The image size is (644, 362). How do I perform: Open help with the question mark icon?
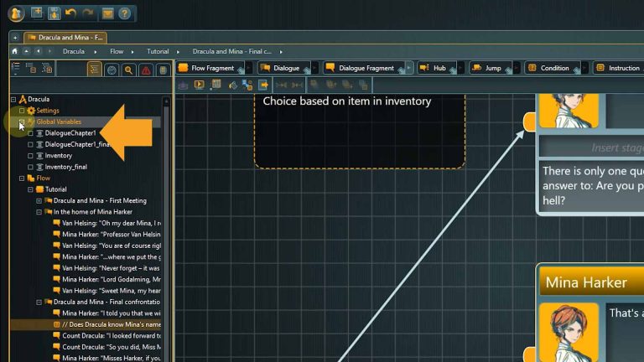click(124, 13)
